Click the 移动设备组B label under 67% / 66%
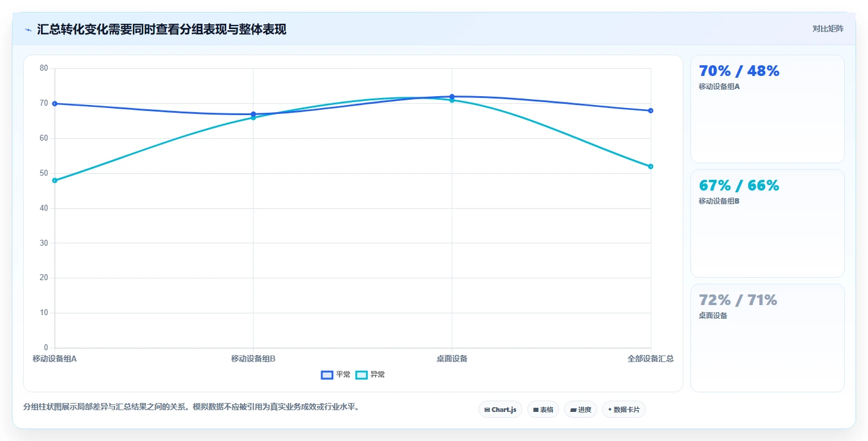This screenshot has width=868, height=441. pos(719,201)
